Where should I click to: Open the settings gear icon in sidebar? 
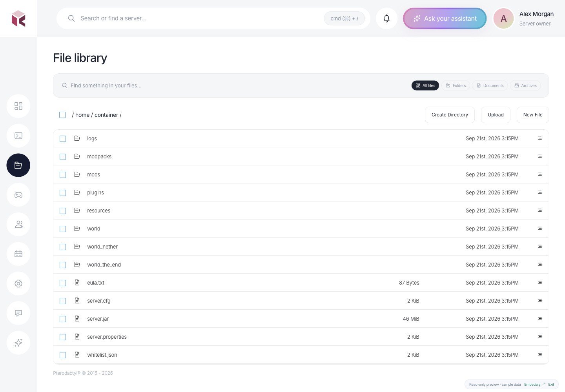click(18, 283)
